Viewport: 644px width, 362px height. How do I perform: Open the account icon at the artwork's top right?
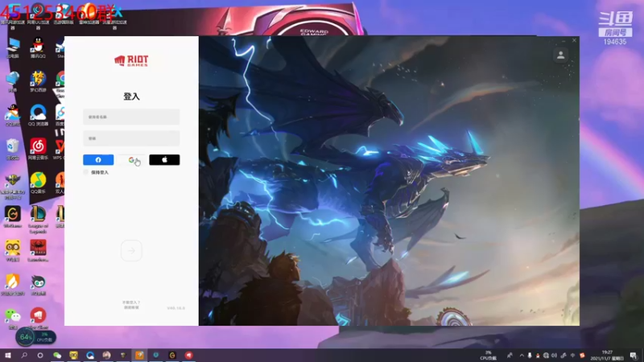[x=560, y=55]
